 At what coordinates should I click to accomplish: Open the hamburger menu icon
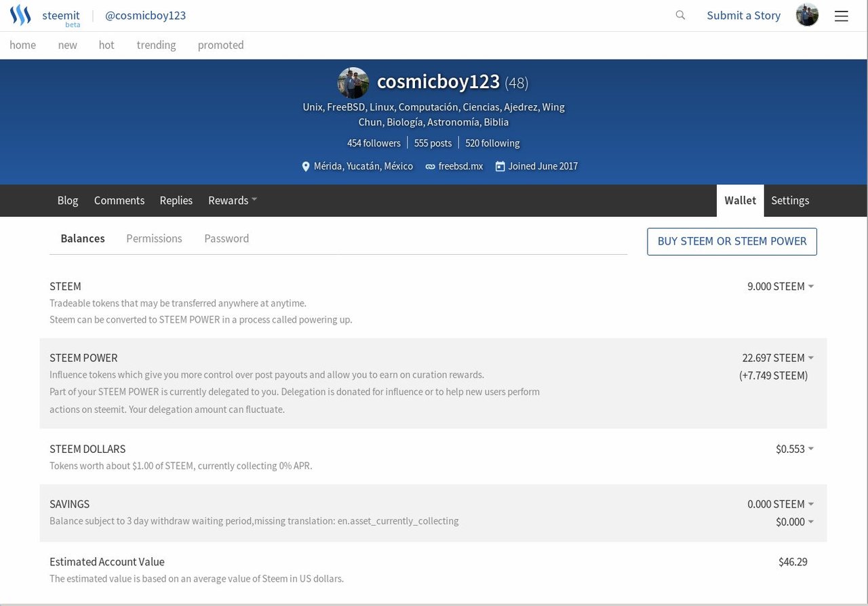pyautogui.click(x=842, y=16)
